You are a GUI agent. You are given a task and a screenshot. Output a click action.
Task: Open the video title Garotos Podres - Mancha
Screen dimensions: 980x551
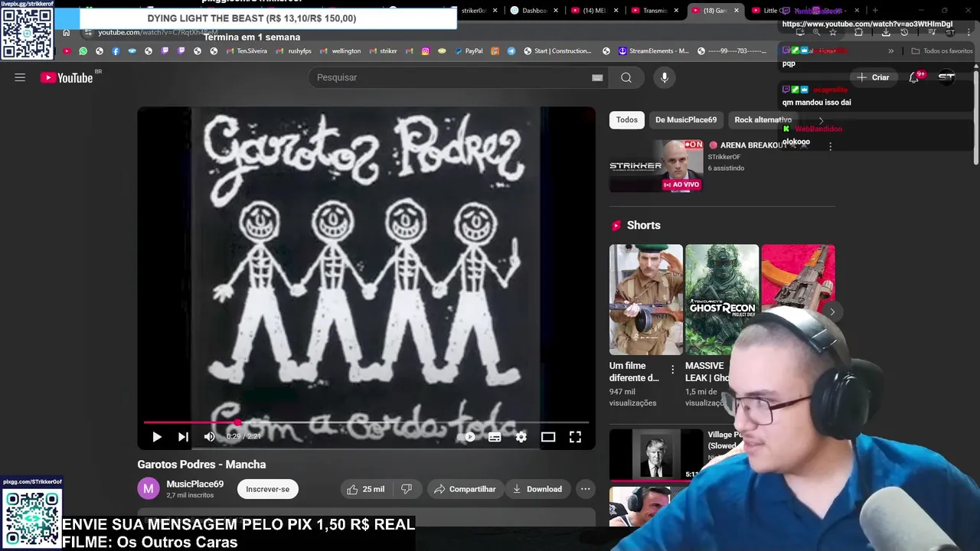coord(201,465)
